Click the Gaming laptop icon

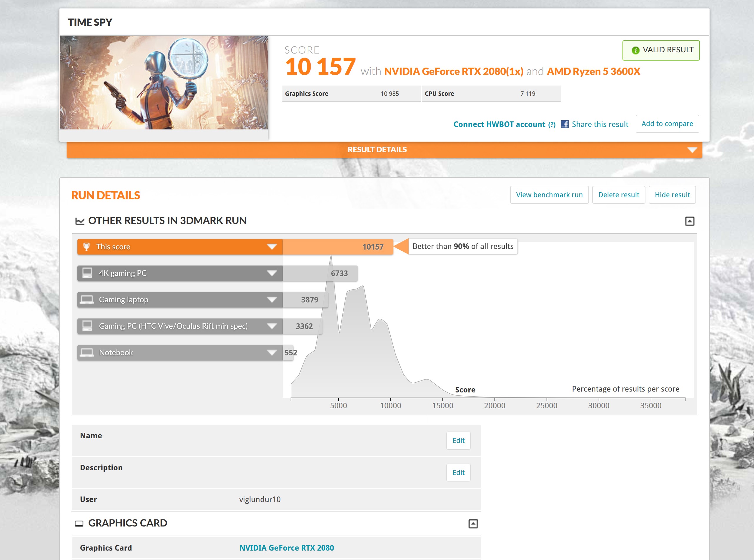[x=87, y=300]
